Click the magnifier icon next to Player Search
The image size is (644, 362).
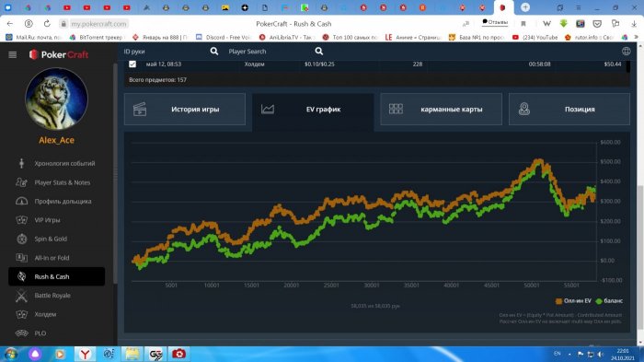click(x=318, y=52)
